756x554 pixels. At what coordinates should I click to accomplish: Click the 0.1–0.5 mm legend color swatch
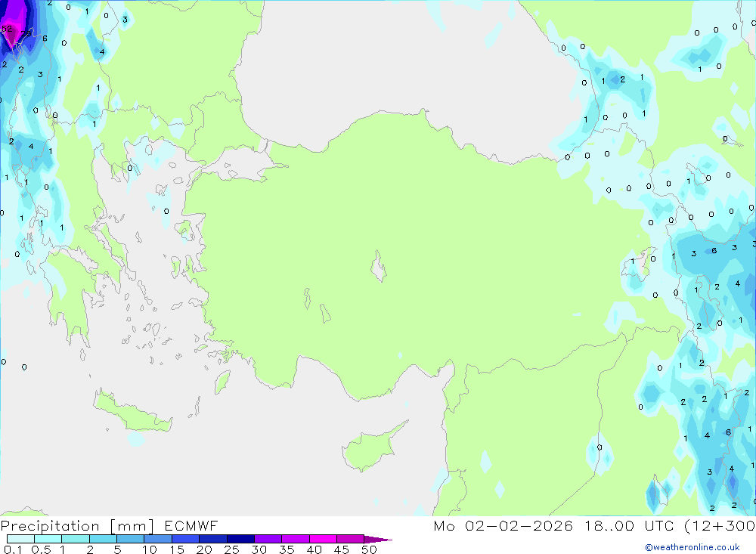pyautogui.click(x=20, y=539)
